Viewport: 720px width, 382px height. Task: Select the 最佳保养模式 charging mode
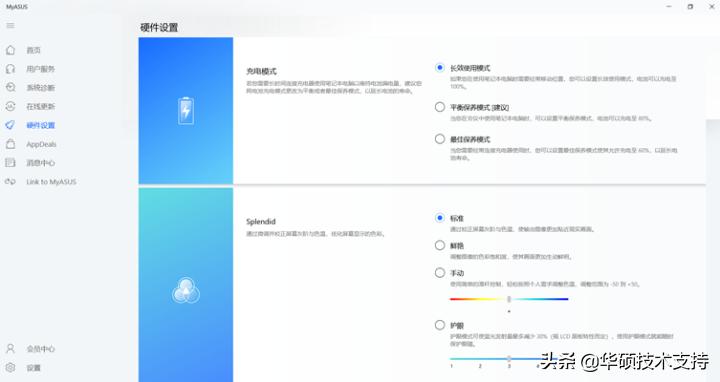439,139
